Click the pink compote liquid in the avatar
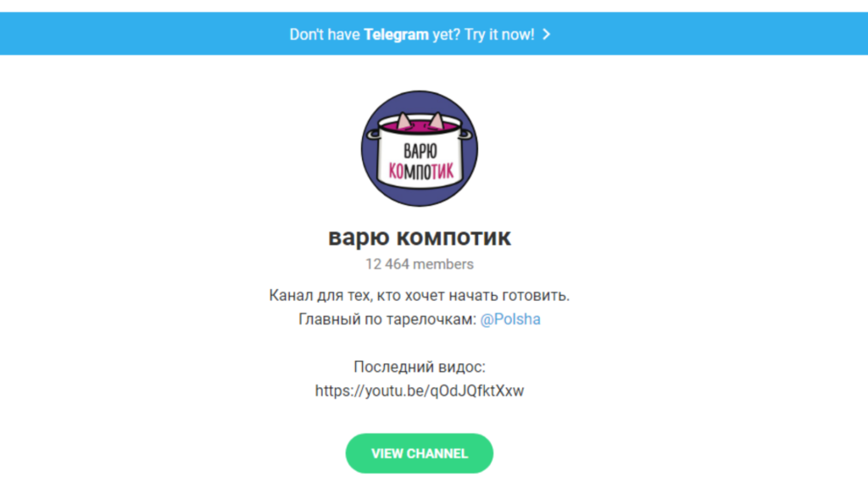868x488 pixels. 420,128
